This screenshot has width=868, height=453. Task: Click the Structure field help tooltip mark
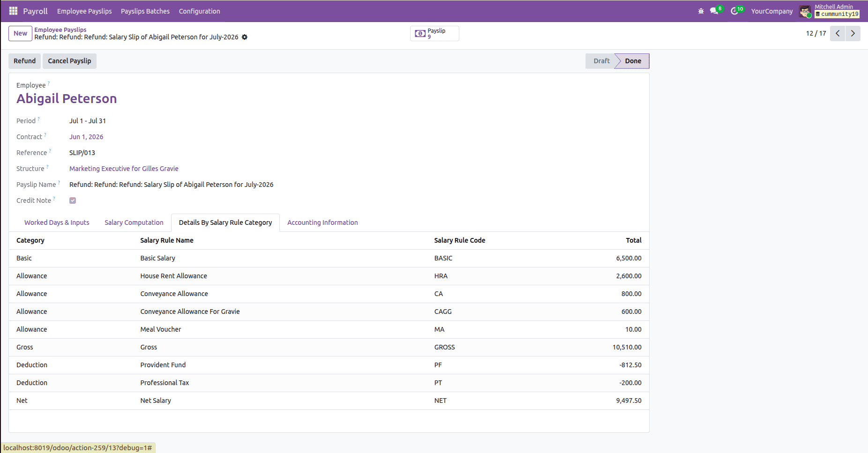tap(47, 167)
